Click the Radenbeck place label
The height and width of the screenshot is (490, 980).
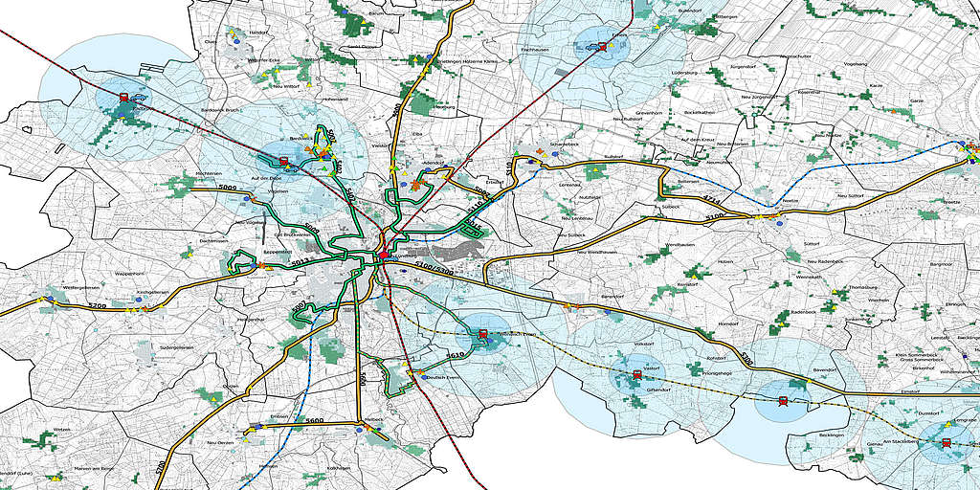point(803,311)
